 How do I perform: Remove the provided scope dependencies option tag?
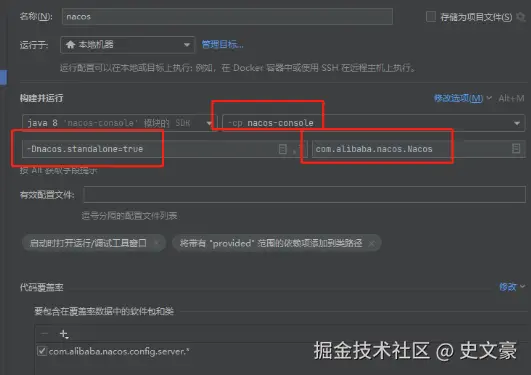point(371,244)
